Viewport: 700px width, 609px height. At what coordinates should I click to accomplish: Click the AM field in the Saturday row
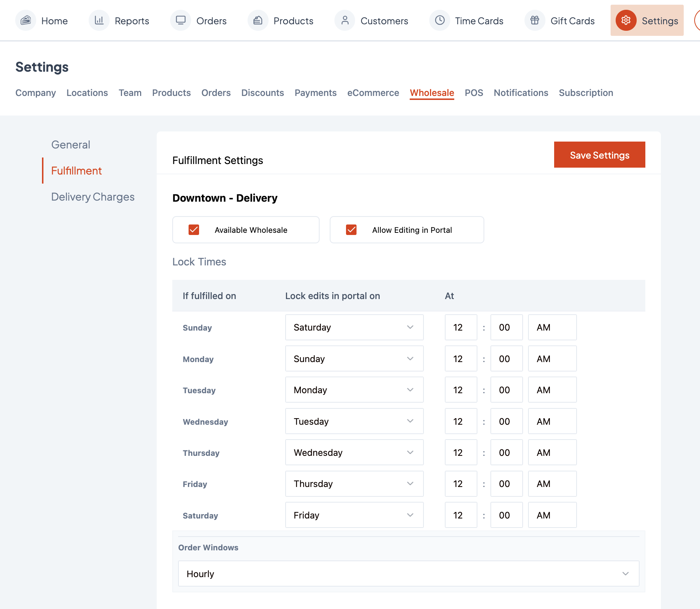coord(552,515)
